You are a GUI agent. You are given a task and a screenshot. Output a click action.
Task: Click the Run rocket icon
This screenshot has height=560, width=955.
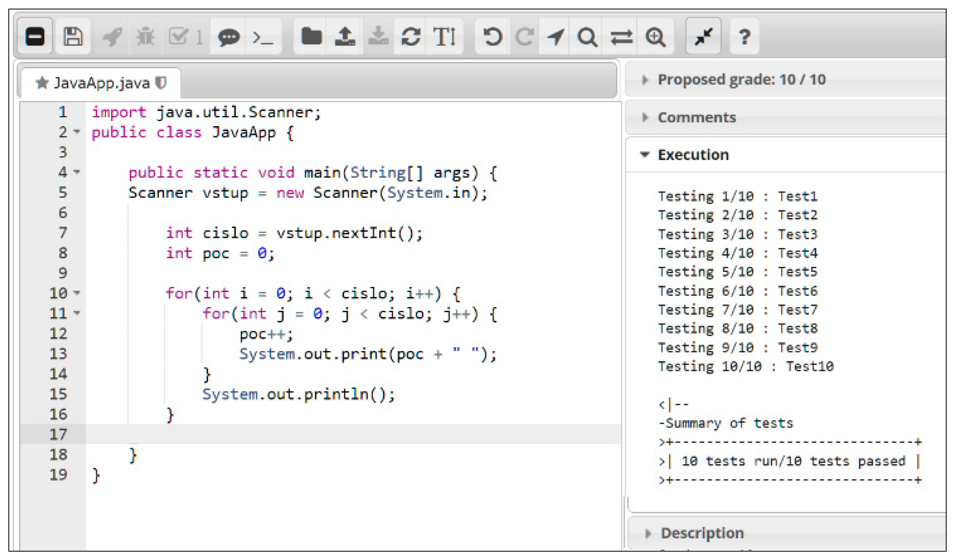(x=113, y=37)
